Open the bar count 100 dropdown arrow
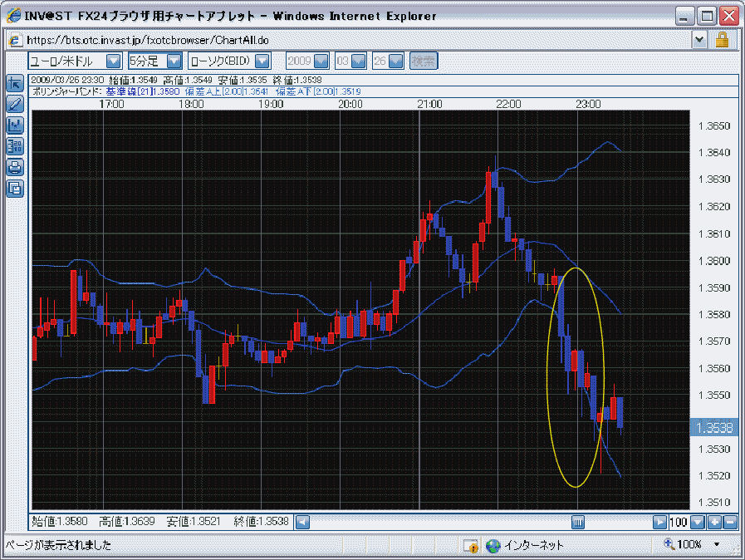Screen dimensions: 745x560 click(698, 523)
